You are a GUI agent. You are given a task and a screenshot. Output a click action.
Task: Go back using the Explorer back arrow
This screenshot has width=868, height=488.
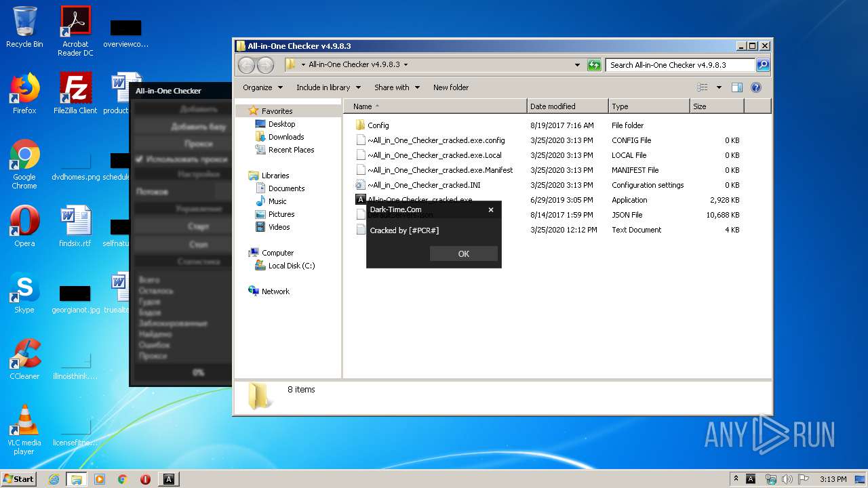coord(246,65)
